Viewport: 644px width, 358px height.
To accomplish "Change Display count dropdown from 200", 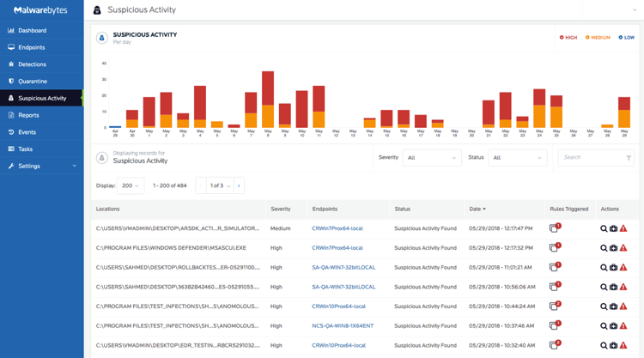I will tap(131, 185).
